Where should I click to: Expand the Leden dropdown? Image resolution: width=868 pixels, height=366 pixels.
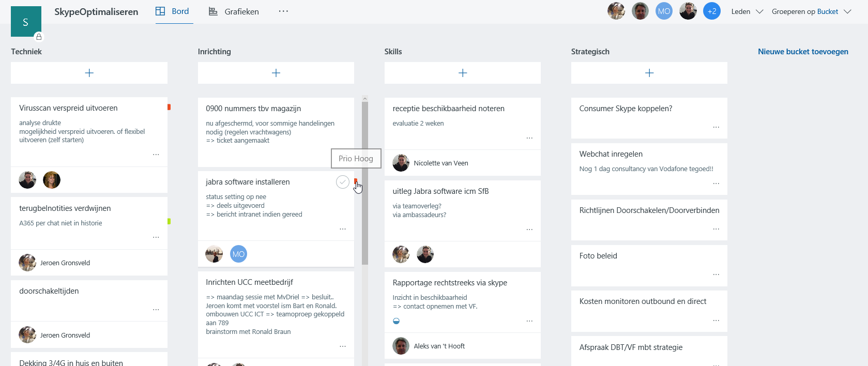coord(747,11)
